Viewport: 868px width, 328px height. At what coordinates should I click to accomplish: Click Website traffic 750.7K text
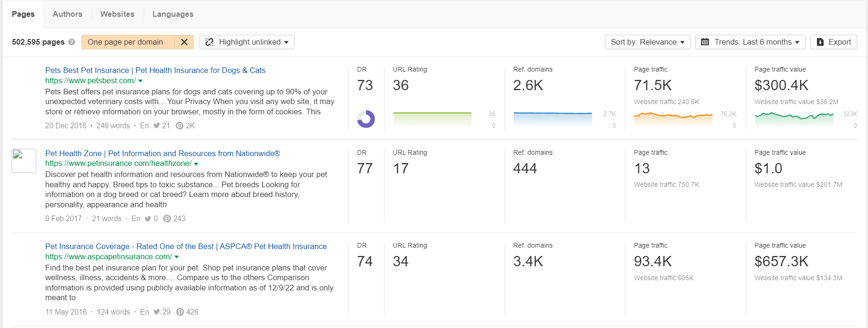[x=666, y=184]
